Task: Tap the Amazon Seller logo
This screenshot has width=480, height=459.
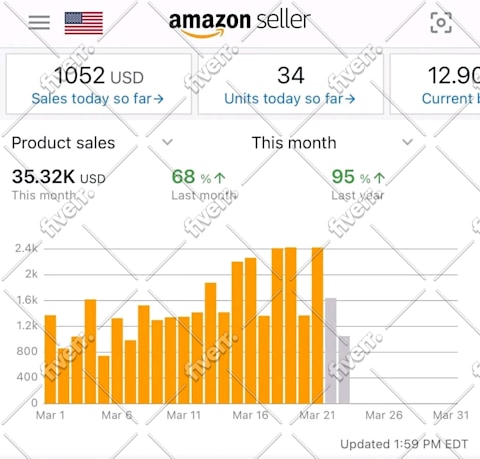Action: coord(240,23)
